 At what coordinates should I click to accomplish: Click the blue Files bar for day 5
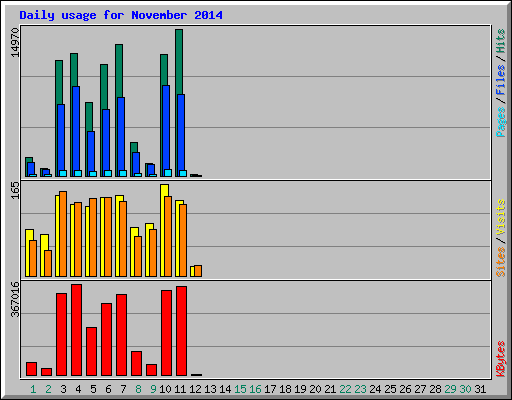click(91, 154)
